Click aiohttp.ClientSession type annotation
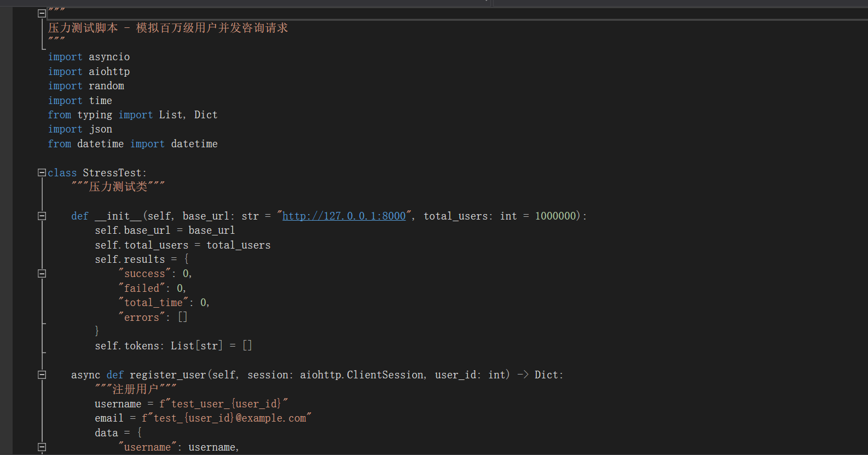The height and width of the screenshot is (455, 868). (x=362, y=375)
